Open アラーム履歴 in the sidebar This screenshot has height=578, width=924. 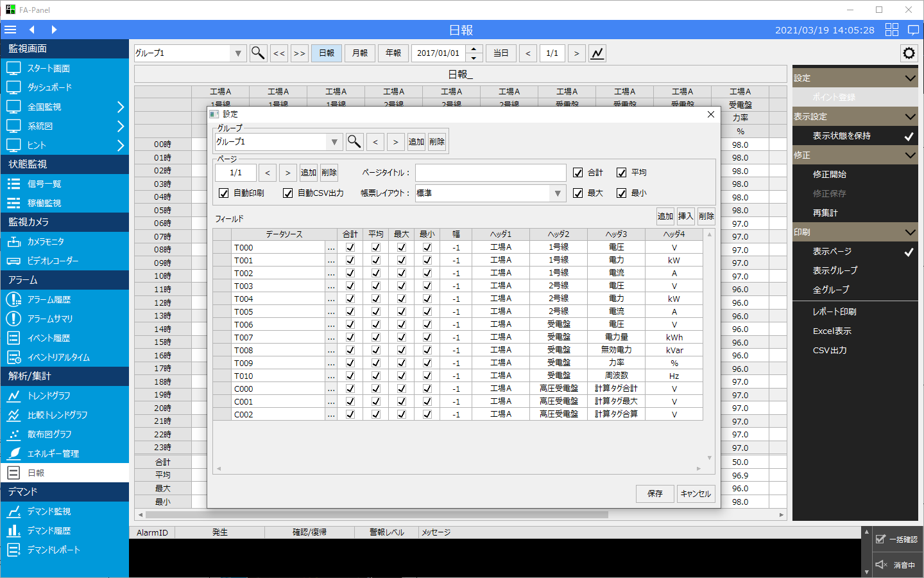64,299
